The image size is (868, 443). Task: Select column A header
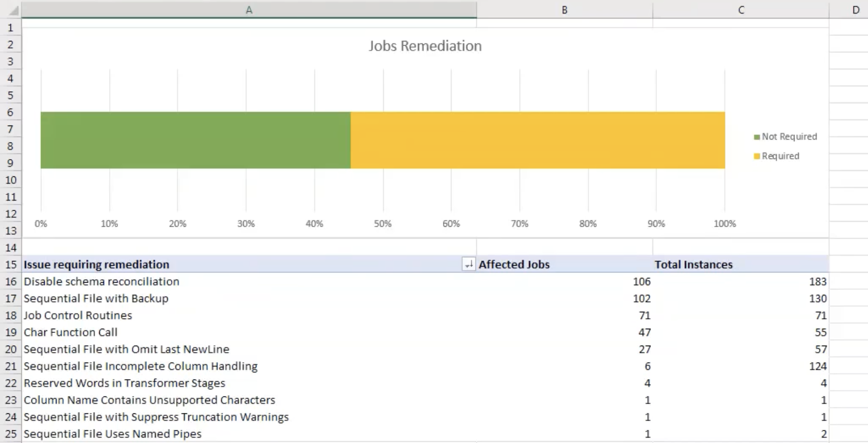[249, 10]
